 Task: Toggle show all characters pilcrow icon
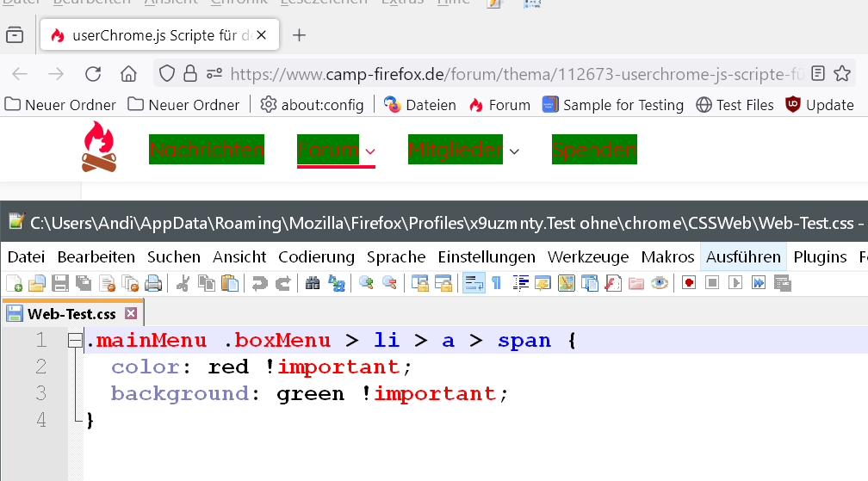click(497, 284)
